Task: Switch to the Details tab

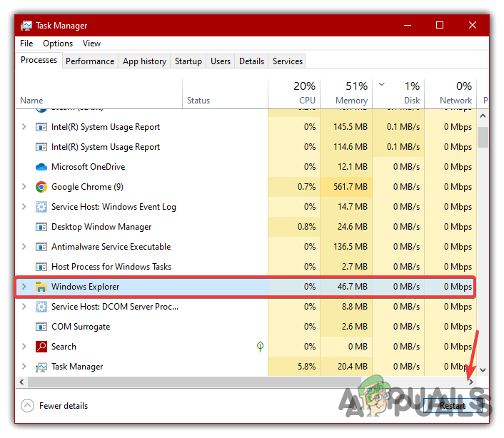Action: pyautogui.click(x=251, y=61)
